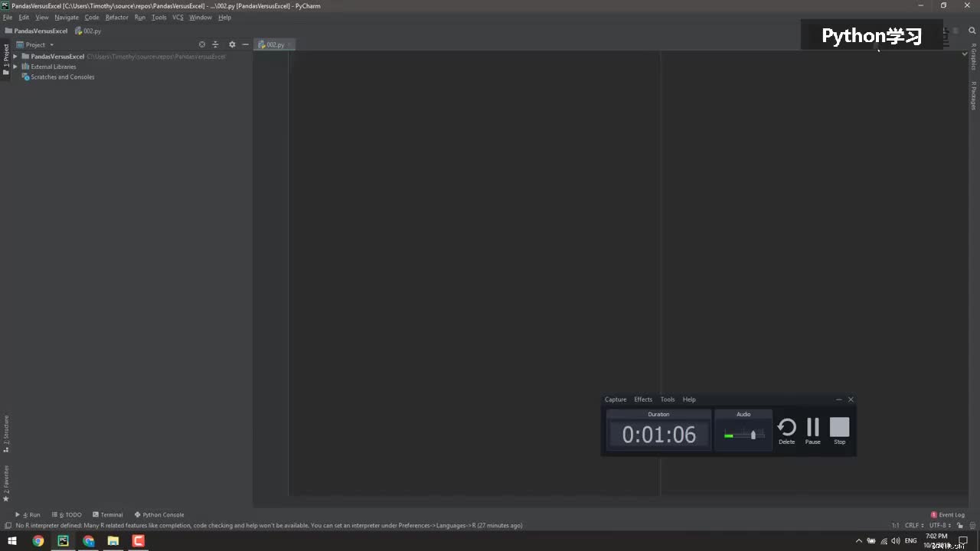The height and width of the screenshot is (551, 980).
Task: Toggle the 1: Project side tab
Action: [x=6, y=60]
